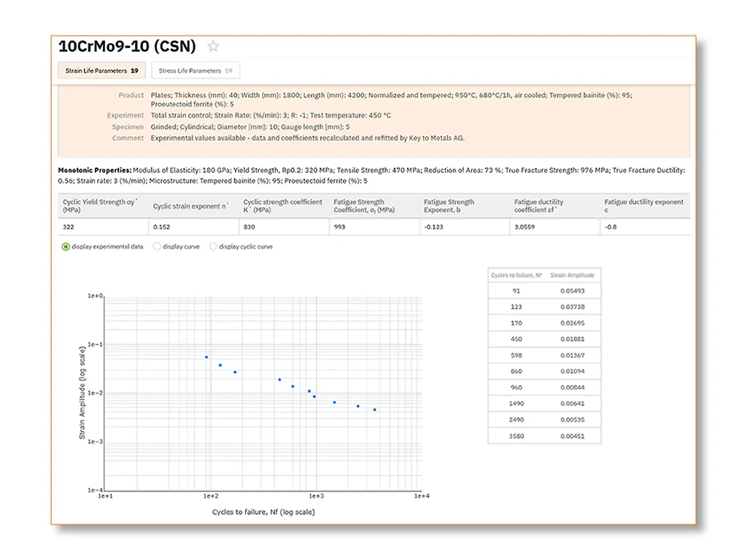This screenshot has height=560, width=747.
Task: Click the Cycles to failure 91 table row
Action: [515, 291]
